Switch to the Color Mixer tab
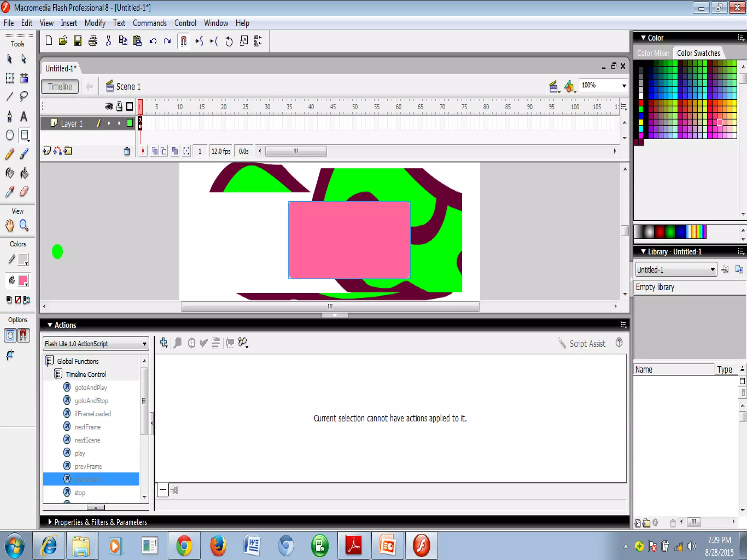 [653, 53]
